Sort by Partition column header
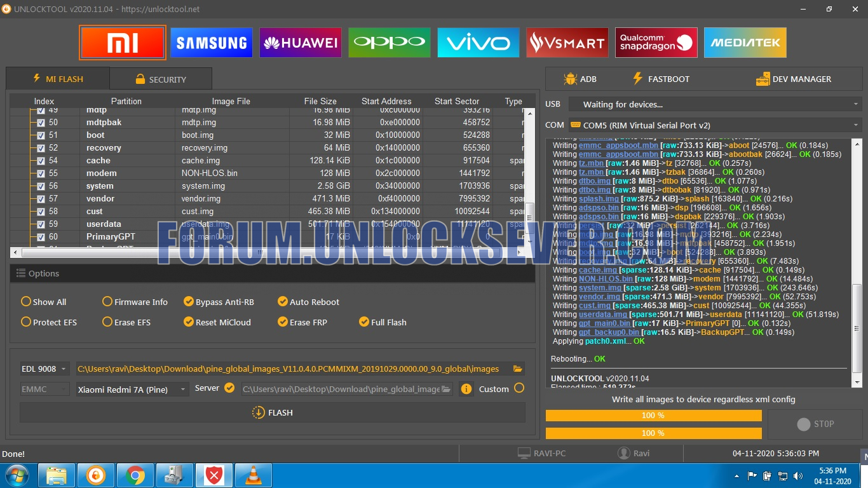868x488 pixels. tap(126, 101)
